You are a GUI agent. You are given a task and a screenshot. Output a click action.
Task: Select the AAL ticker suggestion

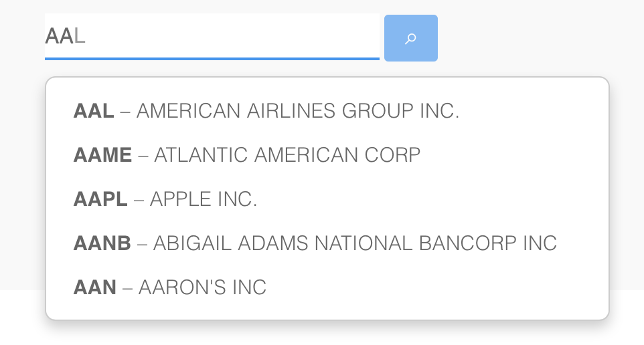pos(94,111)
